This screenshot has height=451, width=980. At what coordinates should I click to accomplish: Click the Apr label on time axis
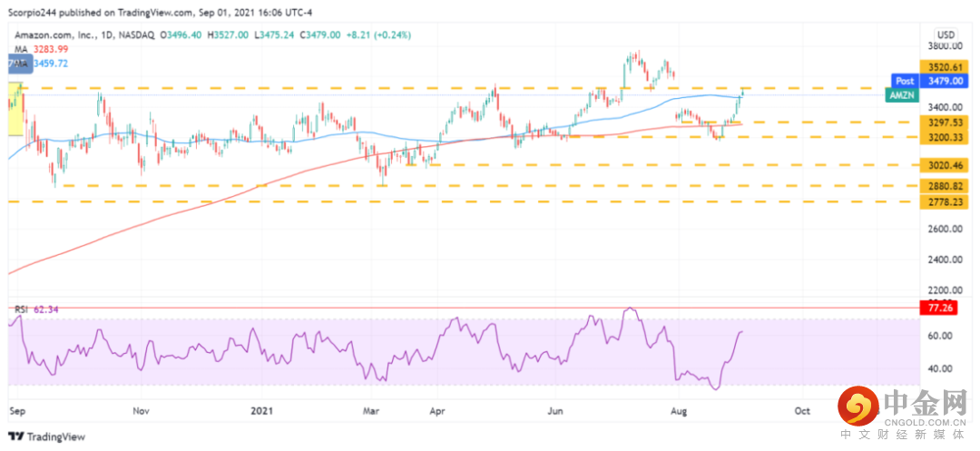tap(439, 412)
